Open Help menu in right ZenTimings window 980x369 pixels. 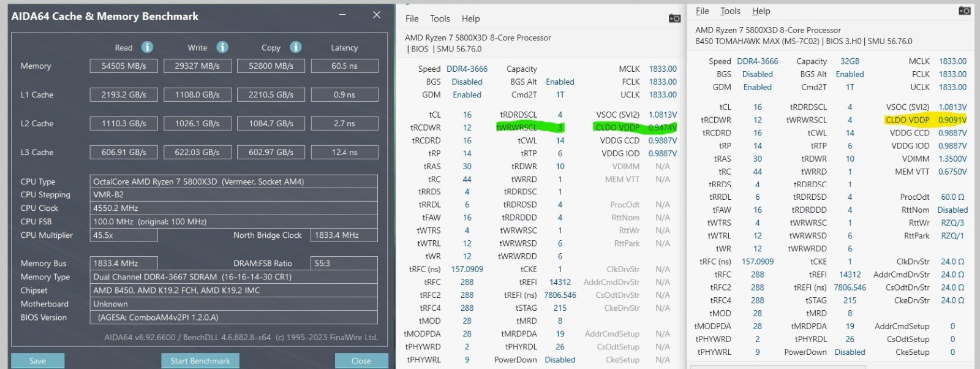(x=761, y=11)
